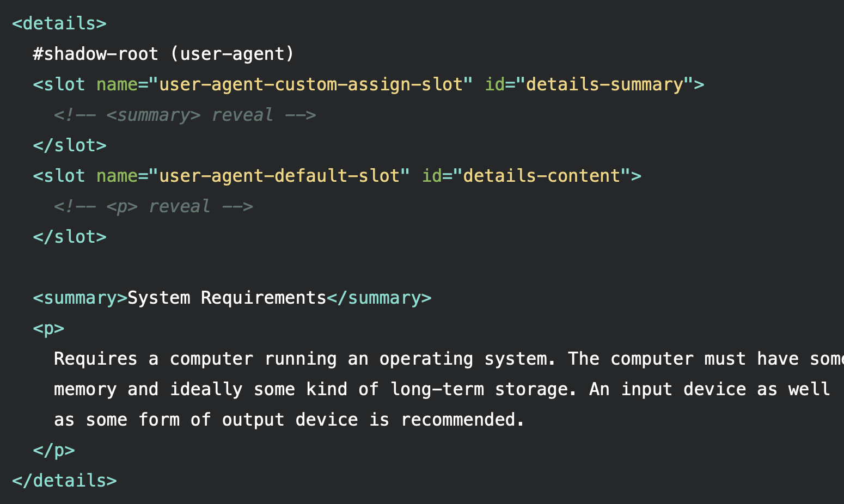
Task: Click the closing </slot> tag of details-summary slot
Action: tap(70, 145)
